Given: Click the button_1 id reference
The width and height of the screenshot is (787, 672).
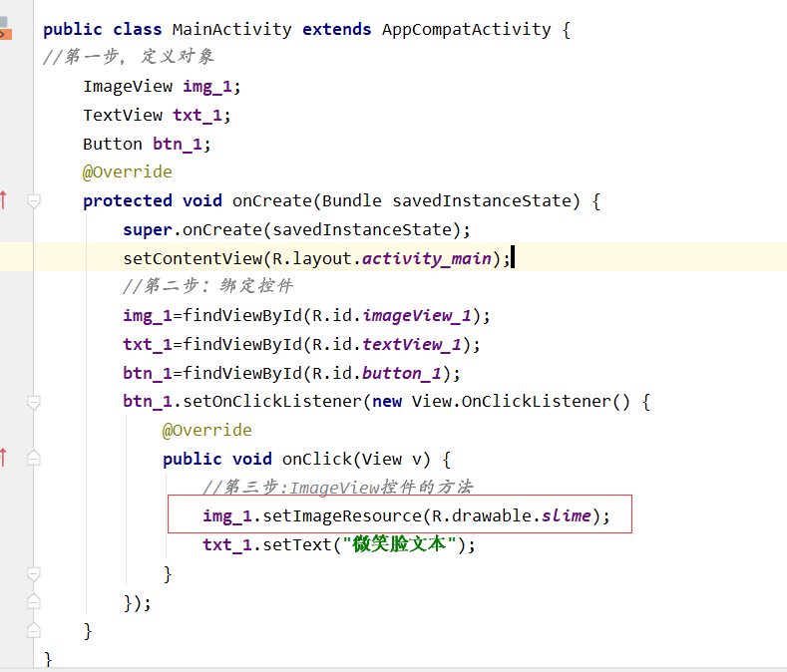Looking at the screenshot, I should [402, 374].
